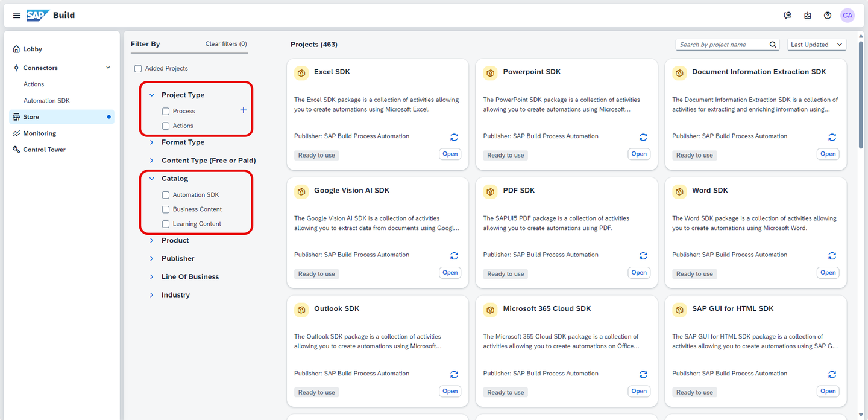Click refresh icon on Document Information Extraction card
This screenshot has height=420, width=868.
pos(832,138)
